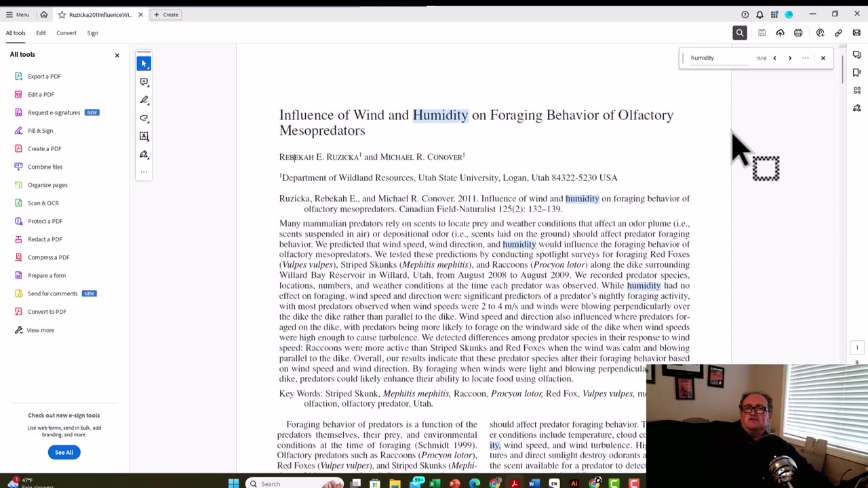Viewport: 868px width, 488px height.
Task: Open Excel from the taskbar
Action: [435, 483]
